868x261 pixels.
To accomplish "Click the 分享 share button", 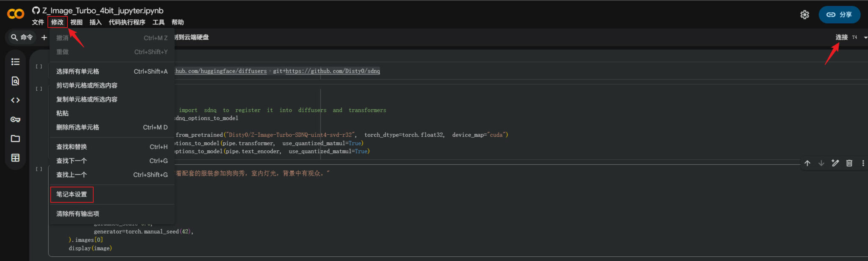I will coord(839,15).
